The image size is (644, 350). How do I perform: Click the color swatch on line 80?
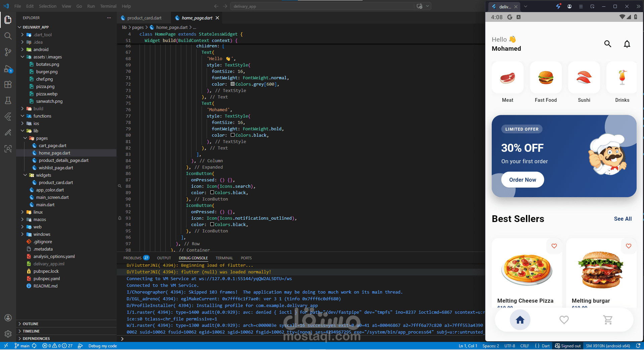point(232,135)
